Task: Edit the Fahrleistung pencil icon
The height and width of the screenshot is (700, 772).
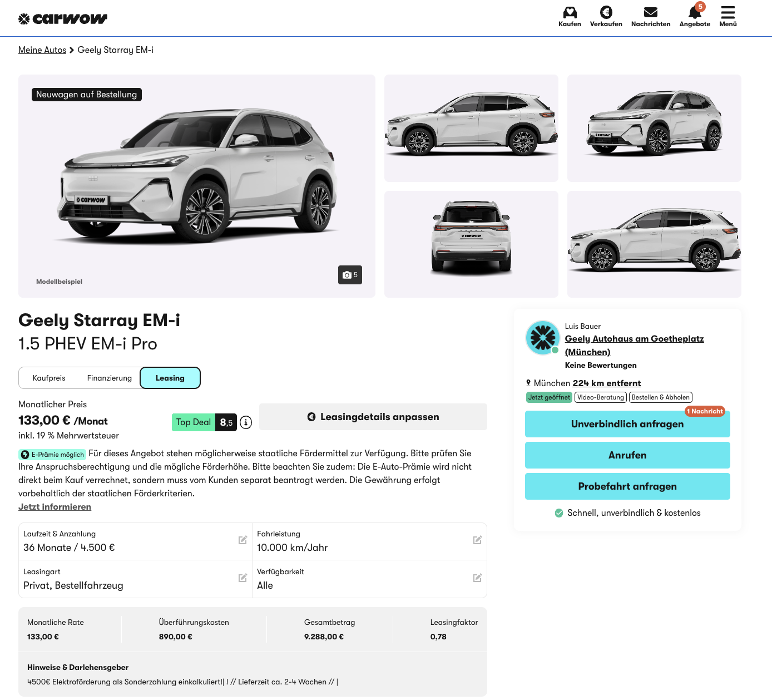Action: [x=477, y=540]
